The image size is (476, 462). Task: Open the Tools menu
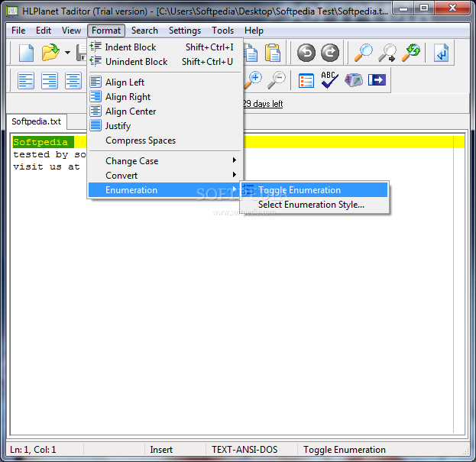click(x=222, y=31)
